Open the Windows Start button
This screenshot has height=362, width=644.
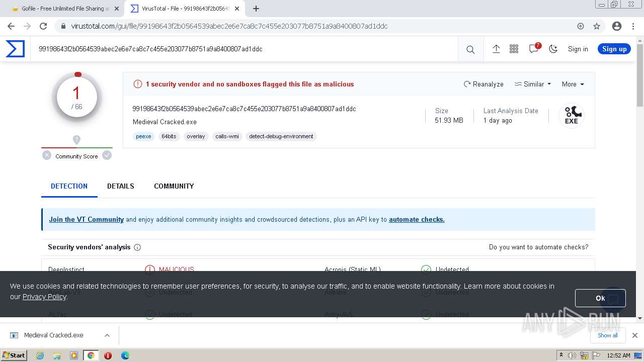click(x=14, y=355)
